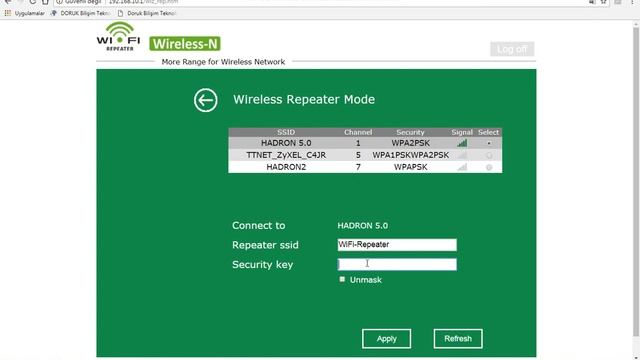
Task: Click the WiFi Repeater logo
Action: point(119,37)
